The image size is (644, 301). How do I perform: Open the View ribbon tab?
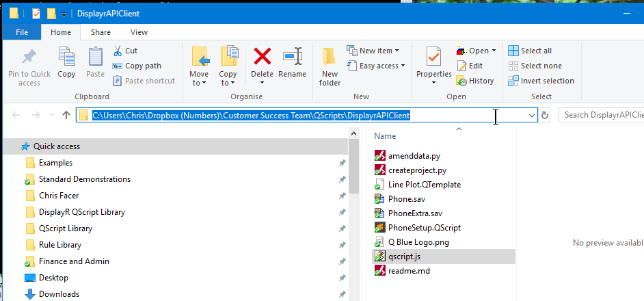pos(139,32)
